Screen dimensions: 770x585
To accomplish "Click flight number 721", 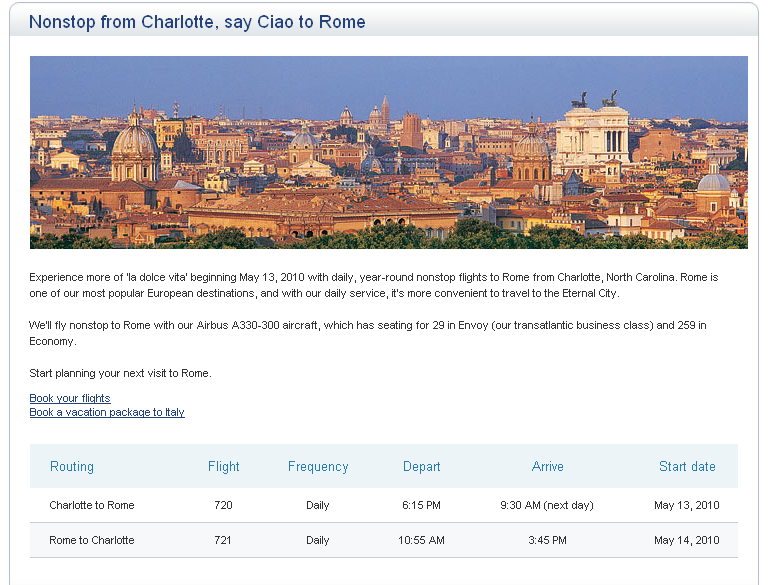I will point(223,540).
